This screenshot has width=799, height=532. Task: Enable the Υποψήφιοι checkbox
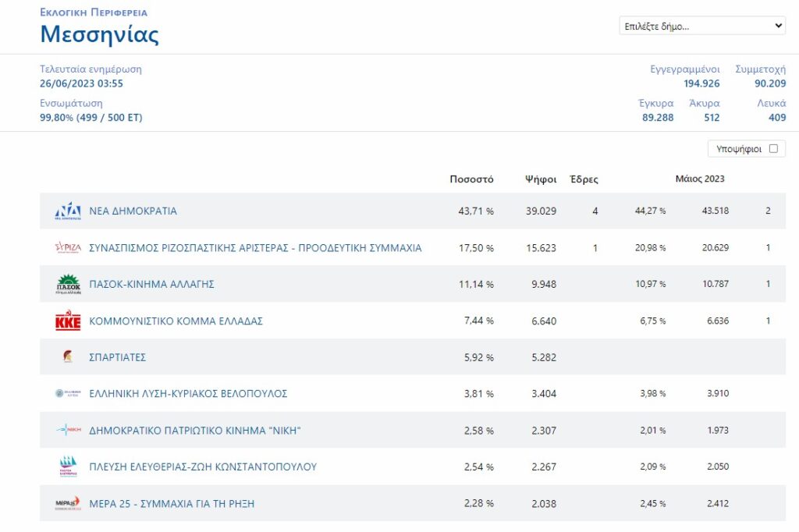pyautogui.click(x=773, y=149)
